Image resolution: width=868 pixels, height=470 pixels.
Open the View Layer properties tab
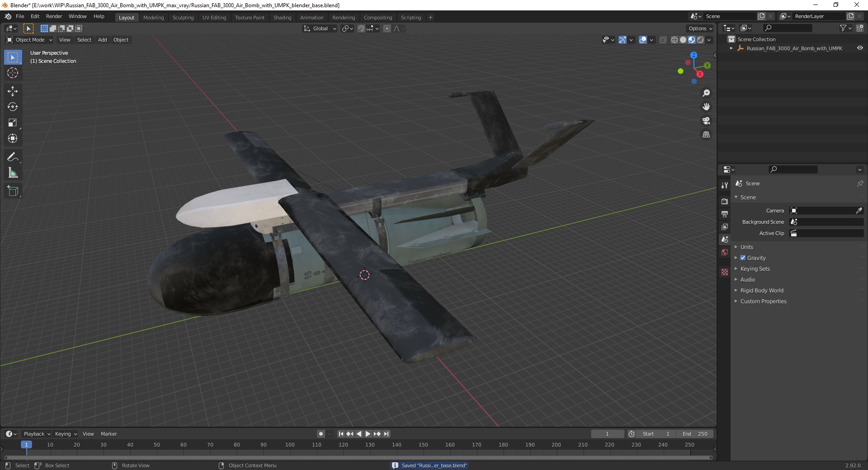pyautogui.click(x=725, y=226)
